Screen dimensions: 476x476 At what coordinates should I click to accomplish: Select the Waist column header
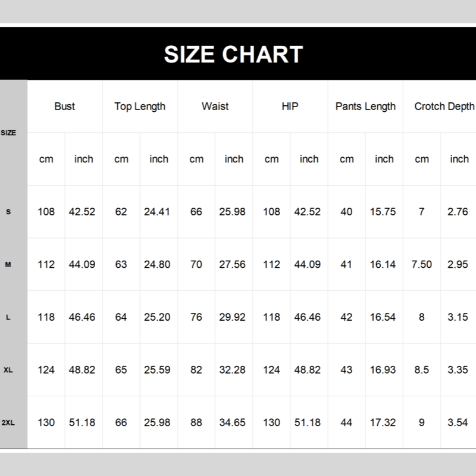point(215,107)
